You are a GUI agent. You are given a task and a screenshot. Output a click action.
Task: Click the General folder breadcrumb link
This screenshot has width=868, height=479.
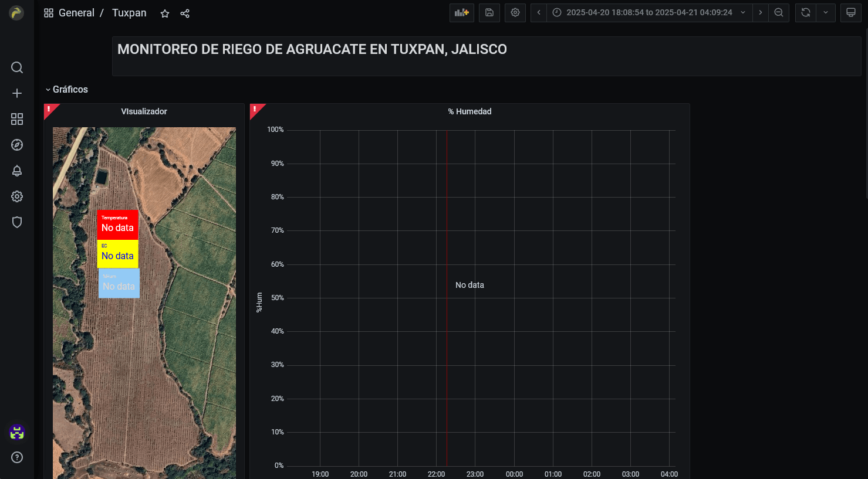click(x=76, y=13)
